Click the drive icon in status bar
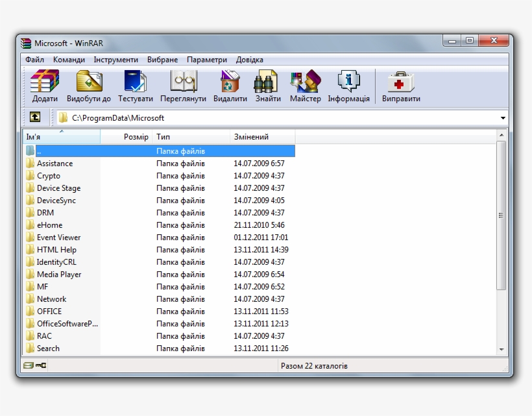The image size is (532, 416). pos(27,365)
